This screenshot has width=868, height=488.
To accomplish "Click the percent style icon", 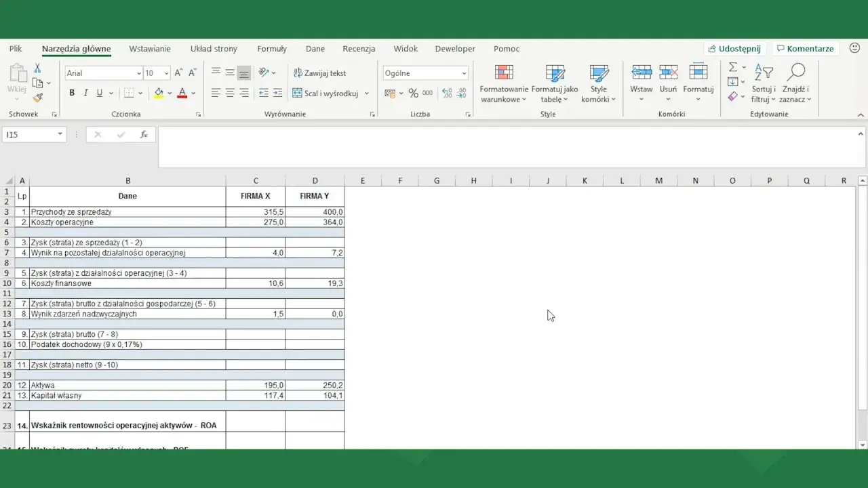I will (x=413, y=94).
